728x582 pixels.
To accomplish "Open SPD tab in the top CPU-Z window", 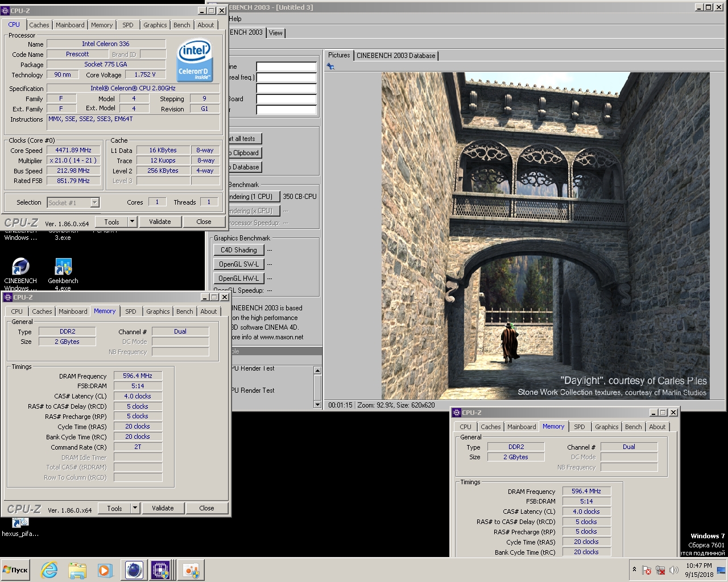I will click(x=128, y=25).
